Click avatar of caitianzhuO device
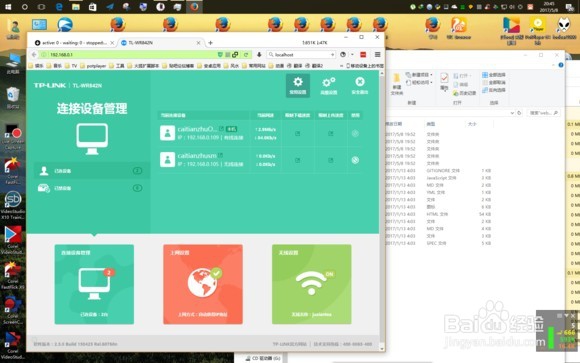This screenshot has height=363, width=580. click(x=167, y=133)
